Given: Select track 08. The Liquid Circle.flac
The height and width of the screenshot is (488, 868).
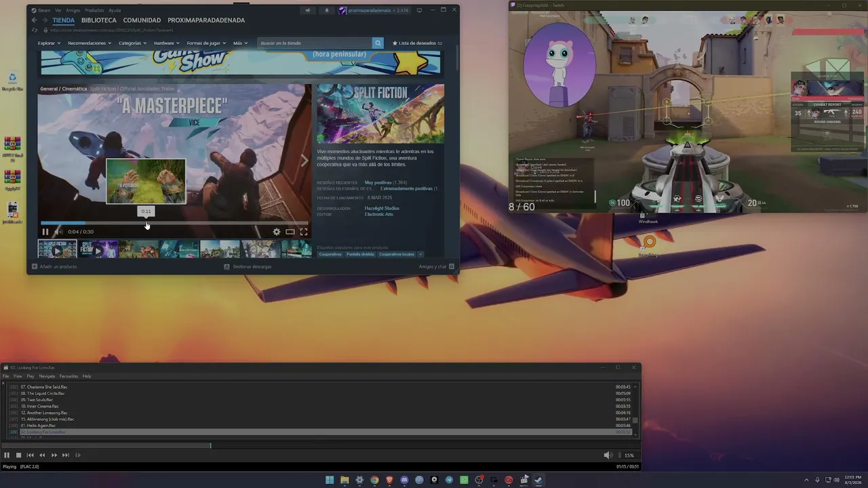Looking at the screenshot, I should (319, 393).
